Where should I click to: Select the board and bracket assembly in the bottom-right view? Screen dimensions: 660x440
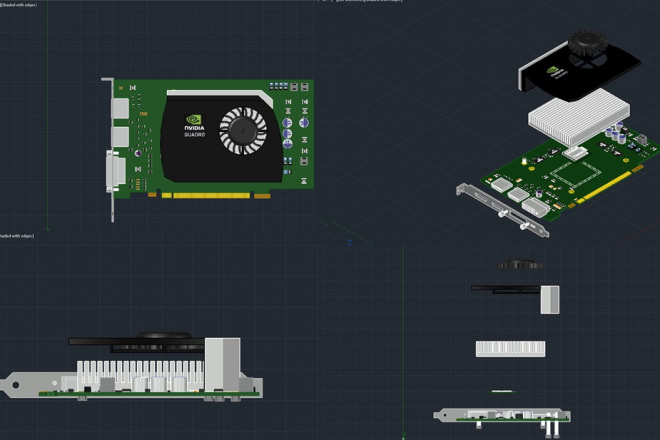tap(502, 419)
